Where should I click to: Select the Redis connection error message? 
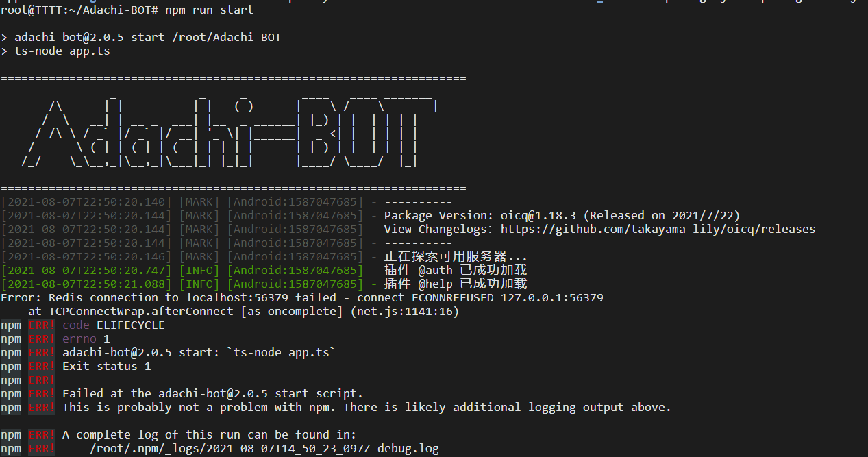click(x=206, y=297)
